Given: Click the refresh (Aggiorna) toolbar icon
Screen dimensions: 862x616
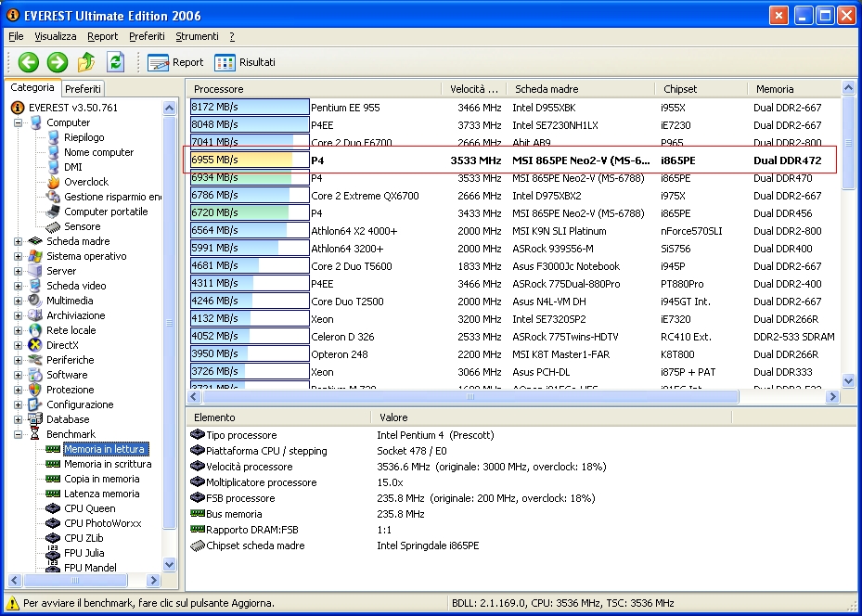Looking at the screenshot, I should click(115, 62).
